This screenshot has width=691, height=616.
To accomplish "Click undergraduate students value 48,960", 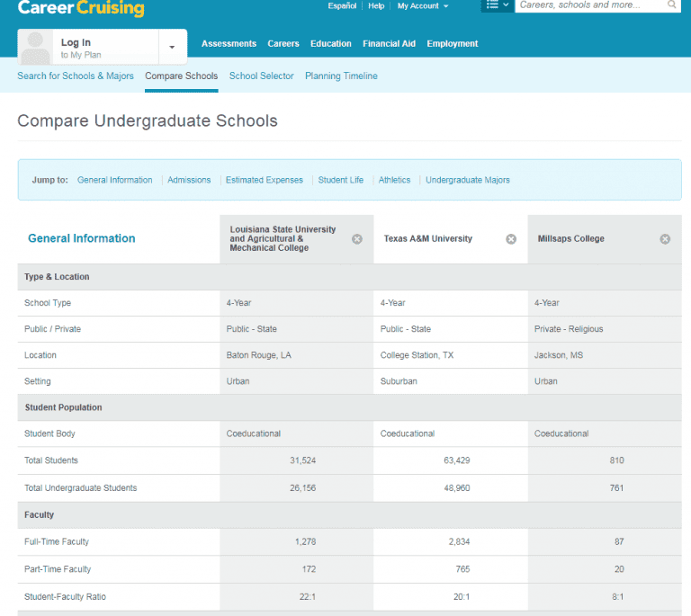I will point(456,488).
